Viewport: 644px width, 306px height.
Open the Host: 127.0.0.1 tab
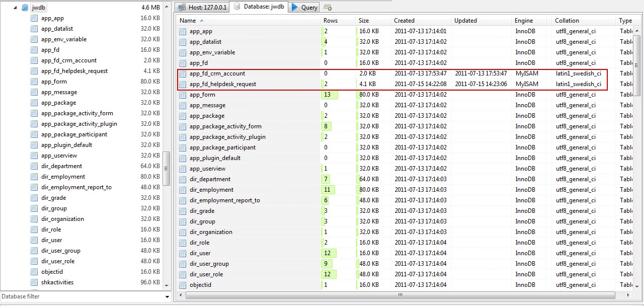(x=203, y=7)
